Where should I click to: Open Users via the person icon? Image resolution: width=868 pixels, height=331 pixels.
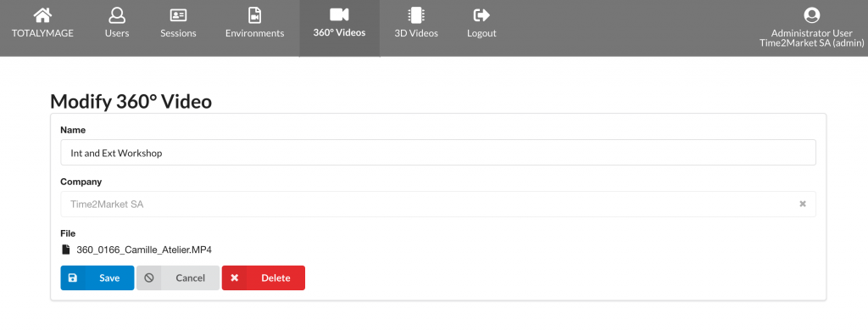tap(117, 14)
